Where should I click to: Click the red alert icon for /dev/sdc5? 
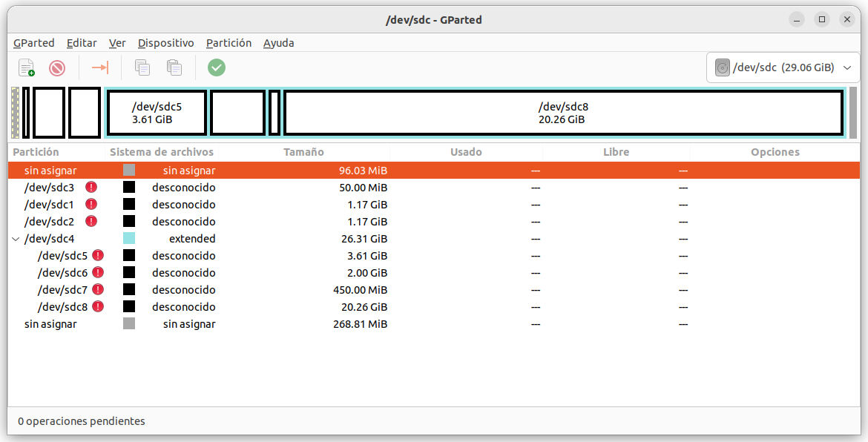(98, 256)
